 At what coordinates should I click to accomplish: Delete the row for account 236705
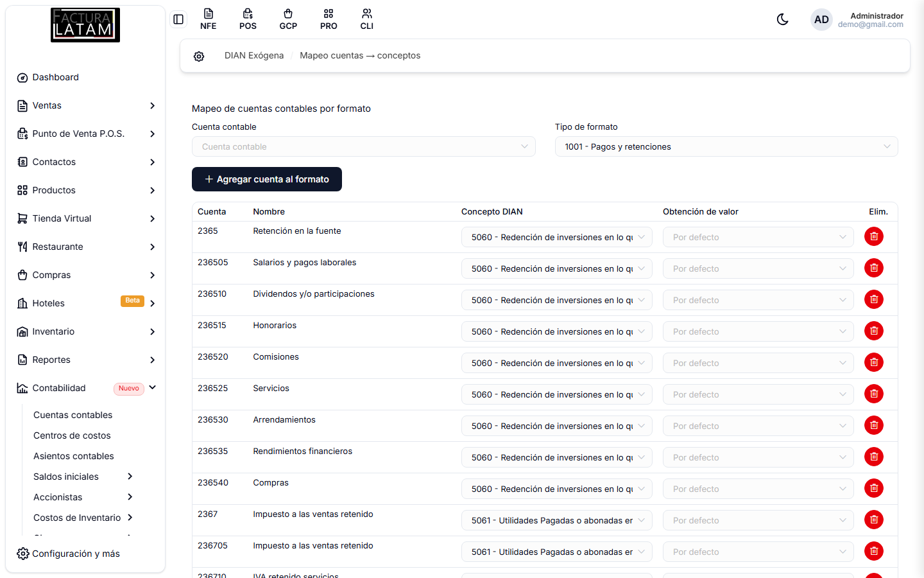click(874, 551)
